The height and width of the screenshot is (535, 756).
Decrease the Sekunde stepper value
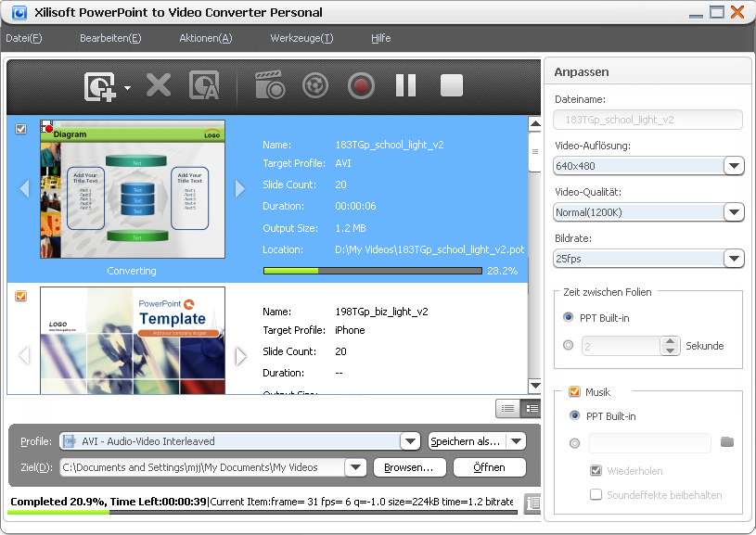pyautogui.click(x=670, y=350)
